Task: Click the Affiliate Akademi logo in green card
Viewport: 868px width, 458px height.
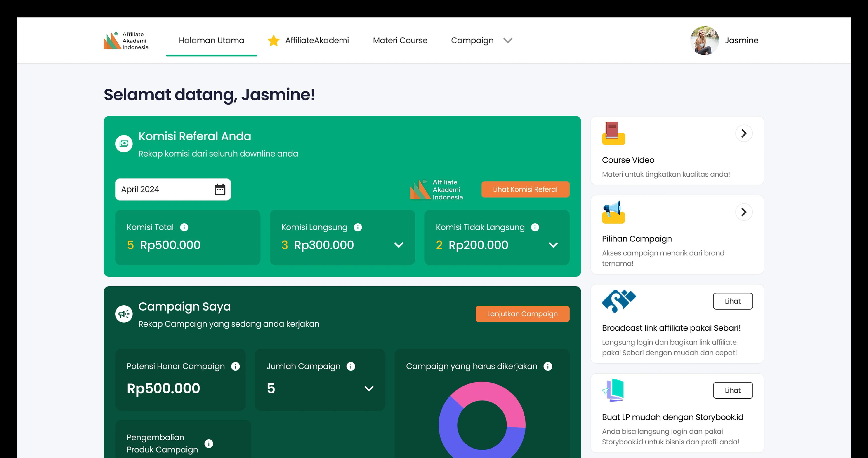Action: click(437, 190)
